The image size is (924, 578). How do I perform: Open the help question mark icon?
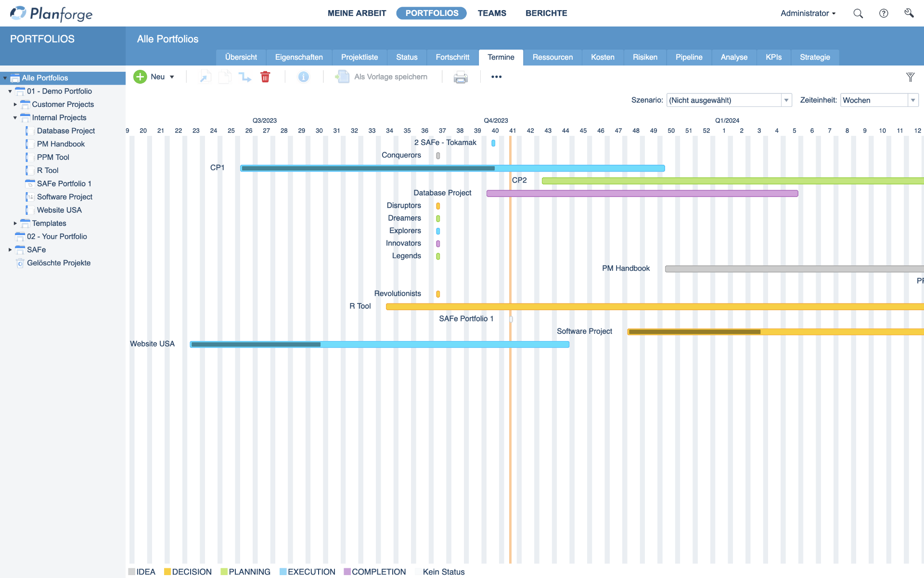[x=884, y=13]
